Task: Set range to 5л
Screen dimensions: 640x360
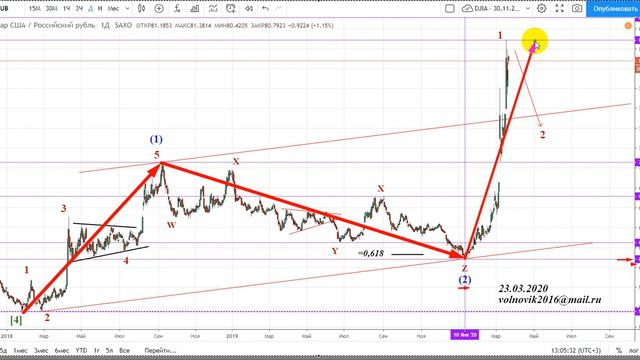Action: tap(109, 351)
